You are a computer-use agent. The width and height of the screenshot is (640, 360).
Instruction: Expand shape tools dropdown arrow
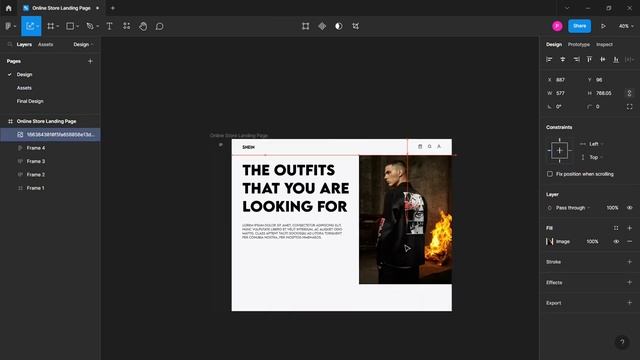coord(77,27)
